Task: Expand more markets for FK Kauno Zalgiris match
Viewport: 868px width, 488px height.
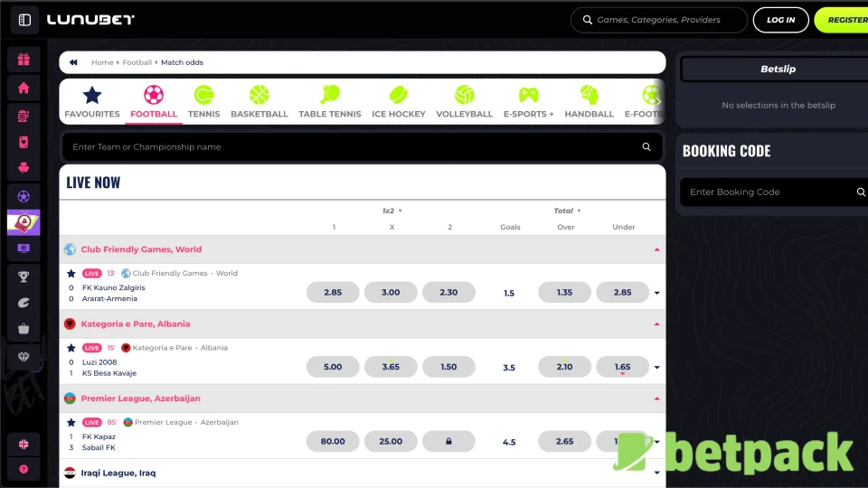Action: coord(657,293)
